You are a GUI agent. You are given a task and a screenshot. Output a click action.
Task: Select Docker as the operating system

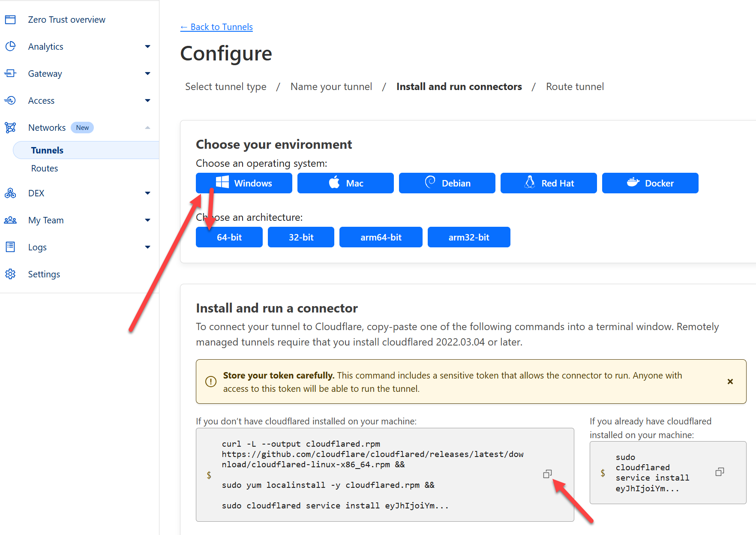650,183
